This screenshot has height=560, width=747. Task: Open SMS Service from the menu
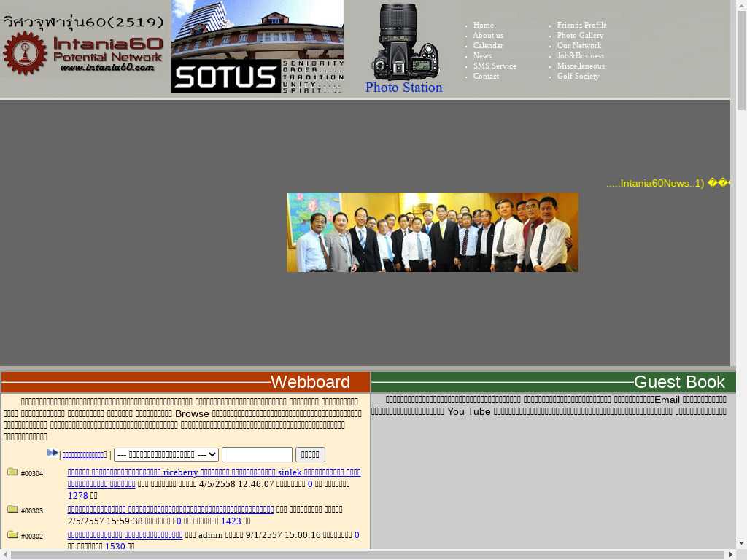click(495, 66)
